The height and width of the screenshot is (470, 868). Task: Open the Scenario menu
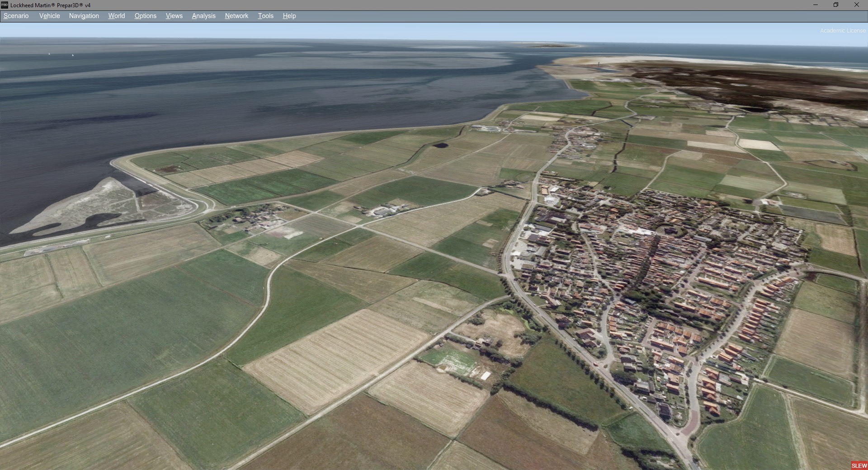click(x=16, y=16)
